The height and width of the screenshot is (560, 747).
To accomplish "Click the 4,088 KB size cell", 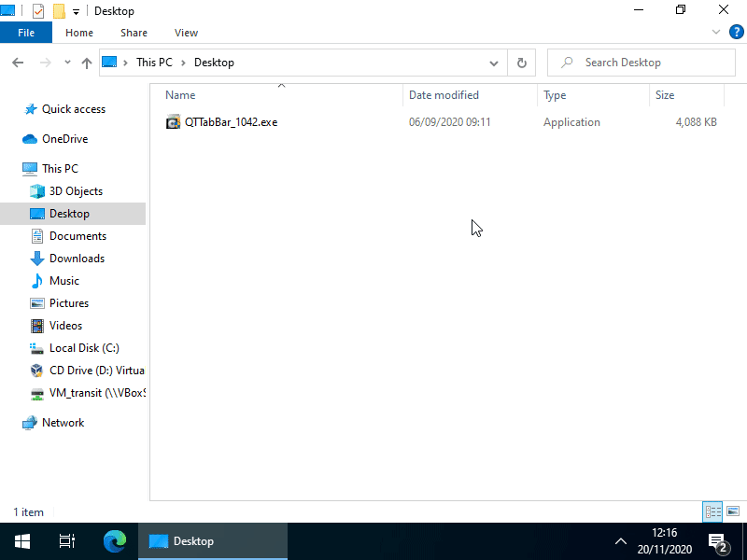I will click(696, 122).
